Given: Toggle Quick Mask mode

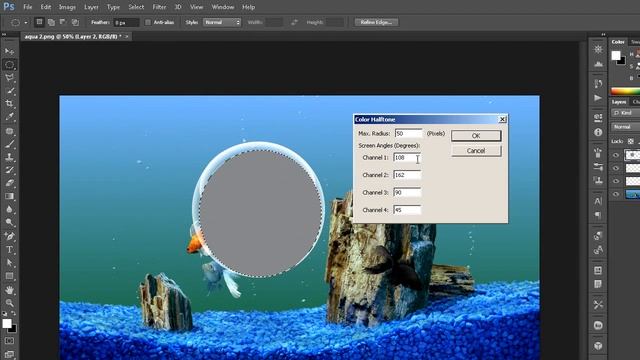Looking at the screenshot, I should coord(9,341).
